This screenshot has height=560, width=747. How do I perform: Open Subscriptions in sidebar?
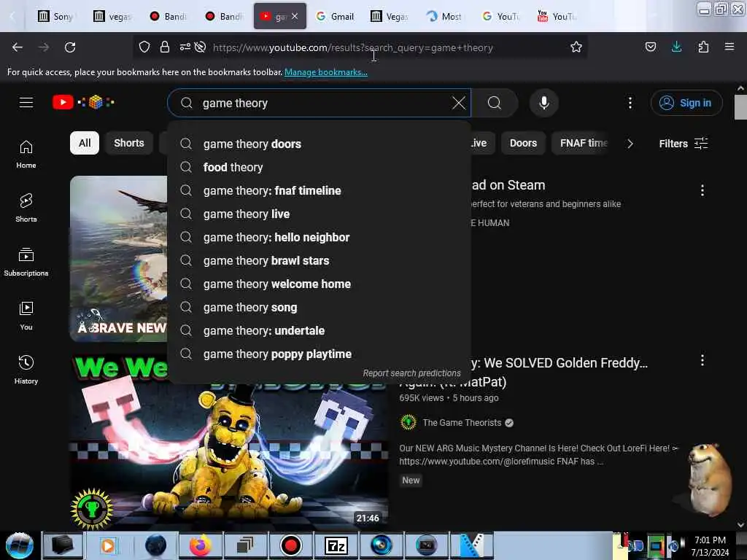pos(26,262)
